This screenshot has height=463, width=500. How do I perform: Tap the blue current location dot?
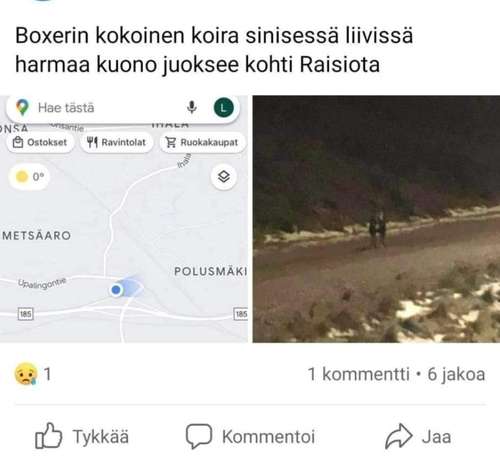pos(116,290)
